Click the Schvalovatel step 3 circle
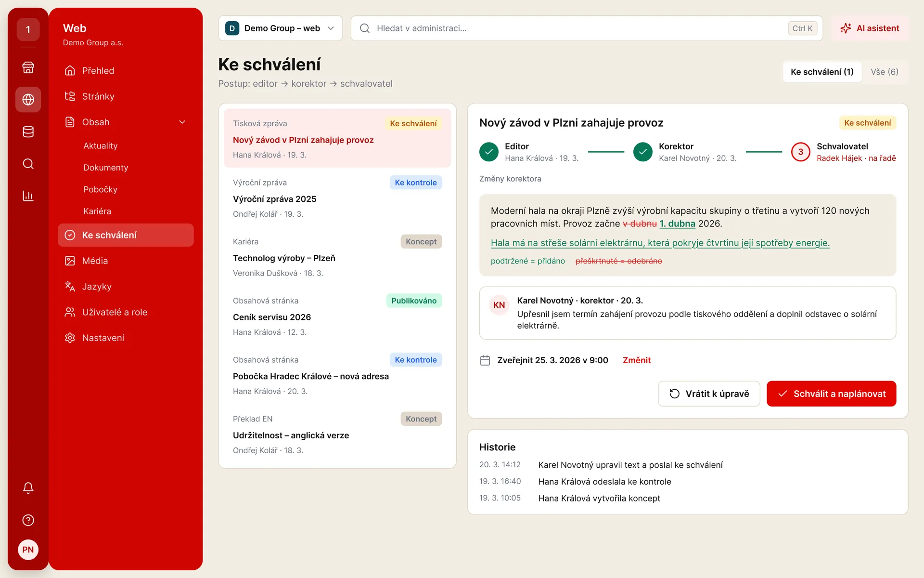Screen dimensions: 924x578 coord(801,152)
